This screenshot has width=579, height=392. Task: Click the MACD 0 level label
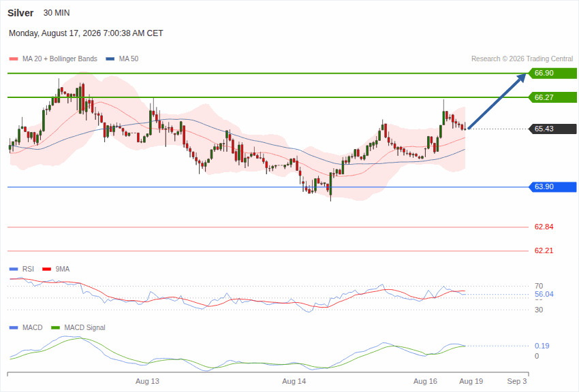(x=537, y=356)
